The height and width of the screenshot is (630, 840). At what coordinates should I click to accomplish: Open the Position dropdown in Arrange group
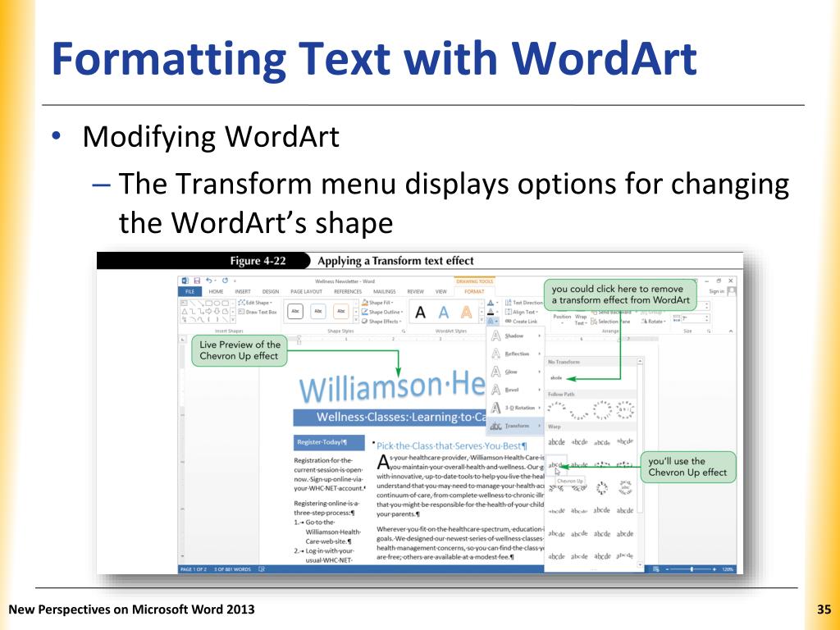(x=562, y=317)
